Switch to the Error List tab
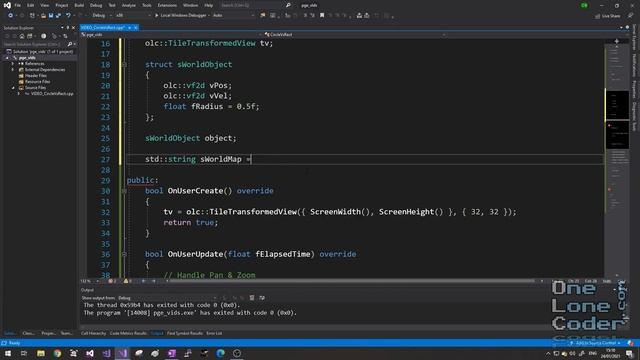Viewport: 640px width, 360px height. click(x=214, y=333)
